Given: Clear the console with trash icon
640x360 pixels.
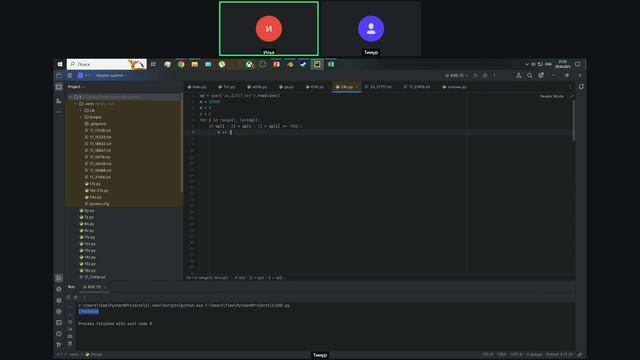Looking at the screenshot, I should tap(70, 343).
